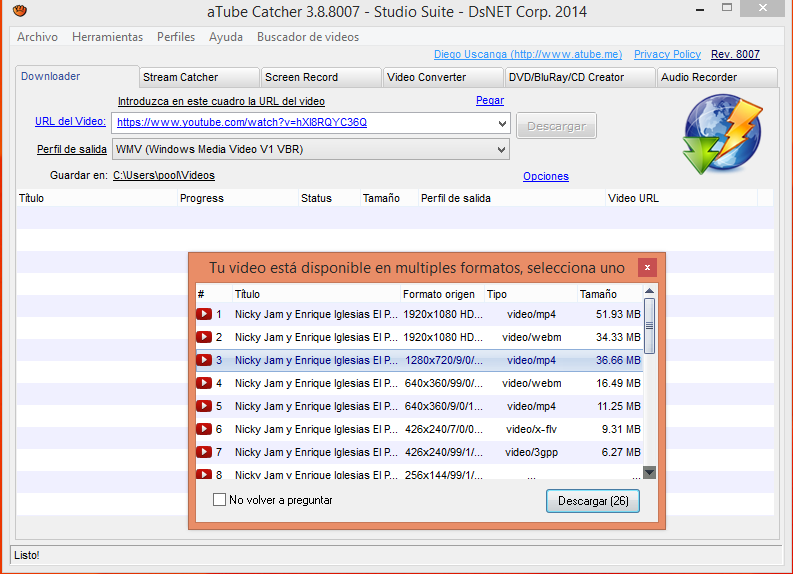Switch to the Audio Recorder tab

pyautogui.click(x=717, y=77)
